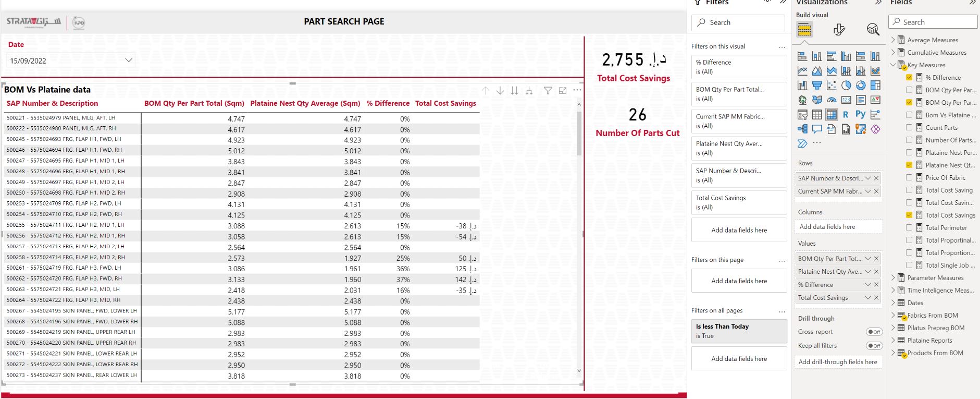This screenshot has width=980, height=399.
Task: Expand the Average Measures table
Action: point(893,40)
